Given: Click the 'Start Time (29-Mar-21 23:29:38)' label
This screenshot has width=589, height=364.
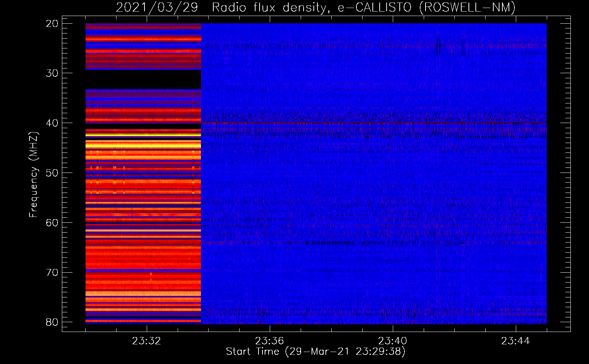Looking at the screenshot, I should pos(315,352).
